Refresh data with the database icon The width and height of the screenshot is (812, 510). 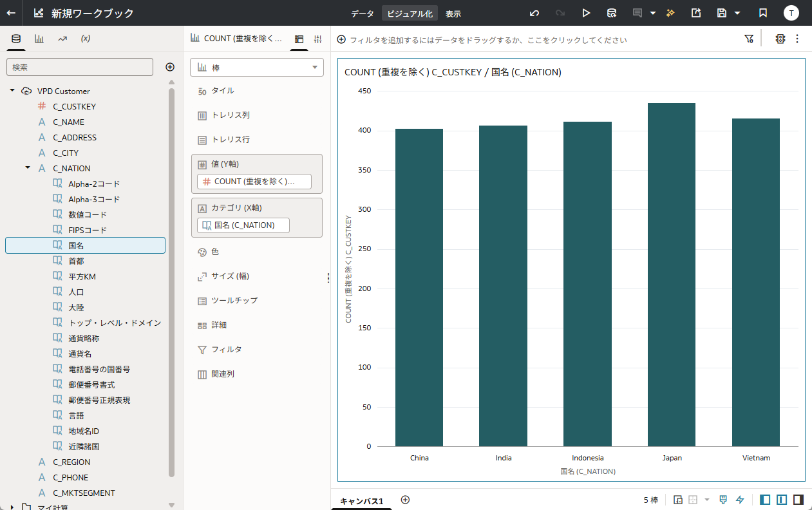click(x=612, y=13)
